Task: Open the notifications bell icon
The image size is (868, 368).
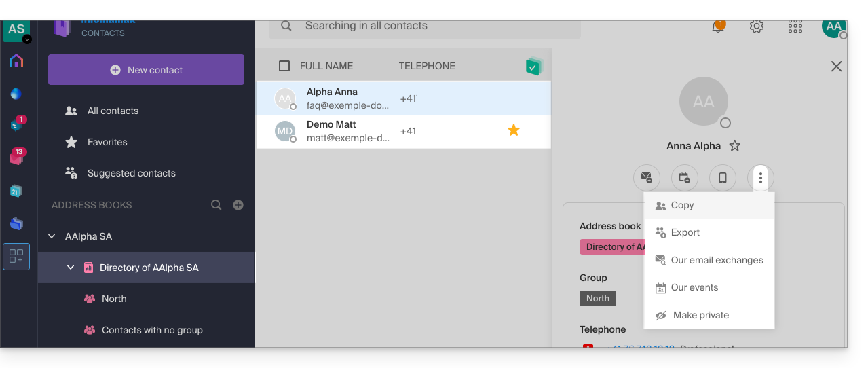Action: tap(718, 27)
